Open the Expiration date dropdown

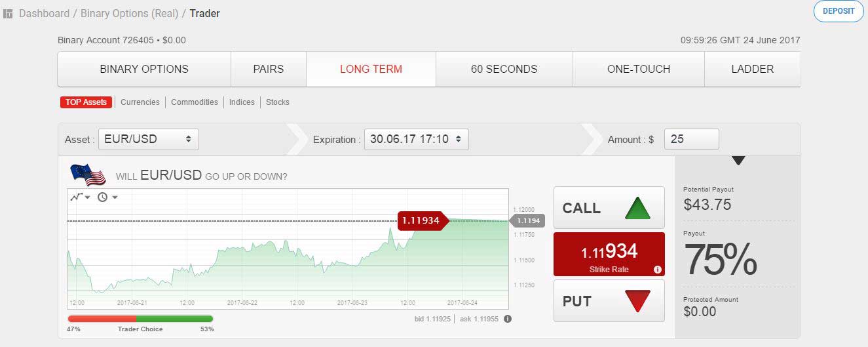[x=417, y=139]
